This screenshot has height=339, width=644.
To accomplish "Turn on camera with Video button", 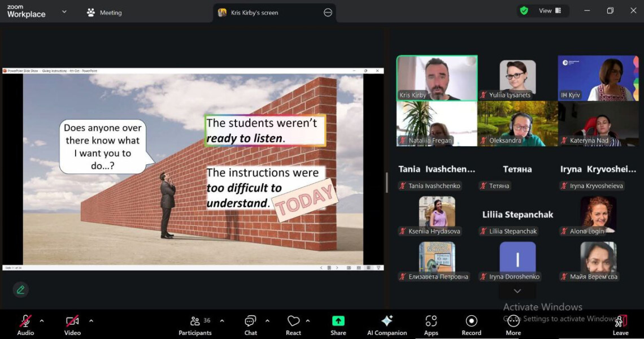I will pyautogui.click(x=72, y=325).
